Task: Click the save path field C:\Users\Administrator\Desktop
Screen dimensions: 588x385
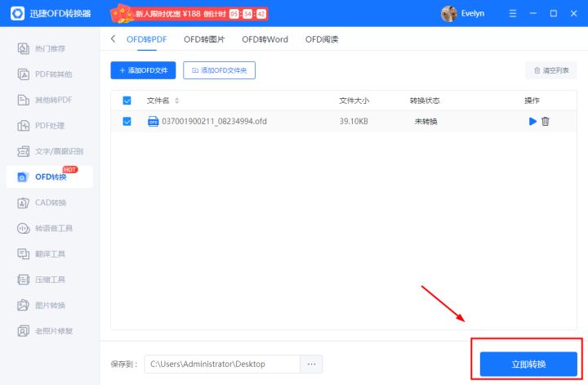Action: [x=222, y=364]
